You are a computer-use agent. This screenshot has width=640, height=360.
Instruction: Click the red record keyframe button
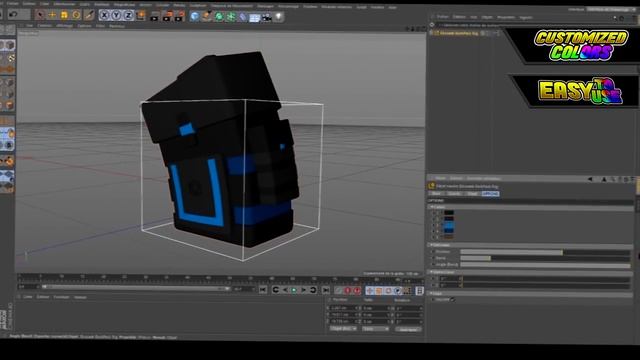click(x=348, y=290)
